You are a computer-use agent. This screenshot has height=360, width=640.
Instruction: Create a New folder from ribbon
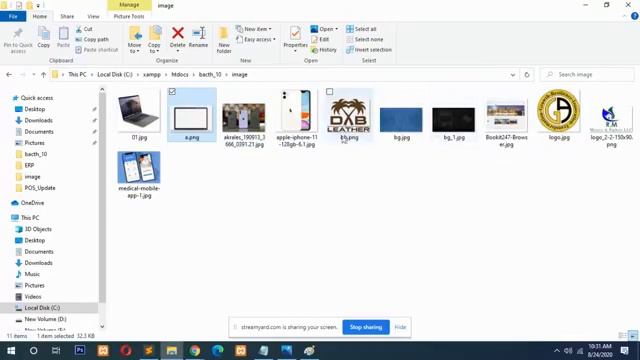(x=224, y=40)
